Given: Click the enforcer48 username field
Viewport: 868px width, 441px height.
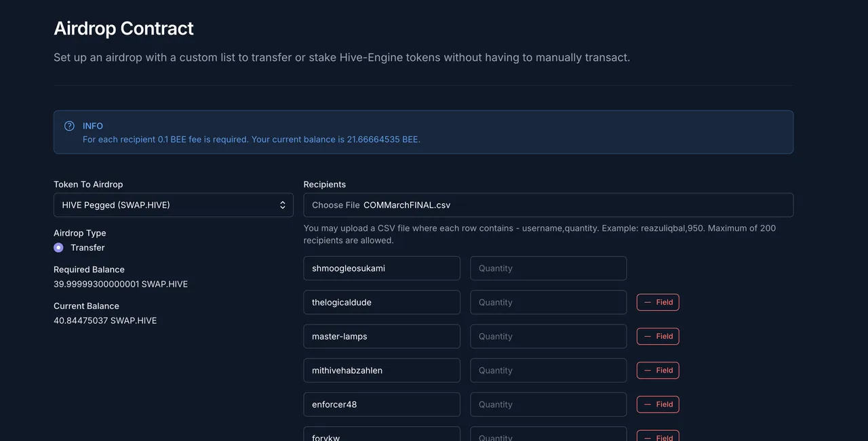Looking at the screenshot, I should click(382, 404).
